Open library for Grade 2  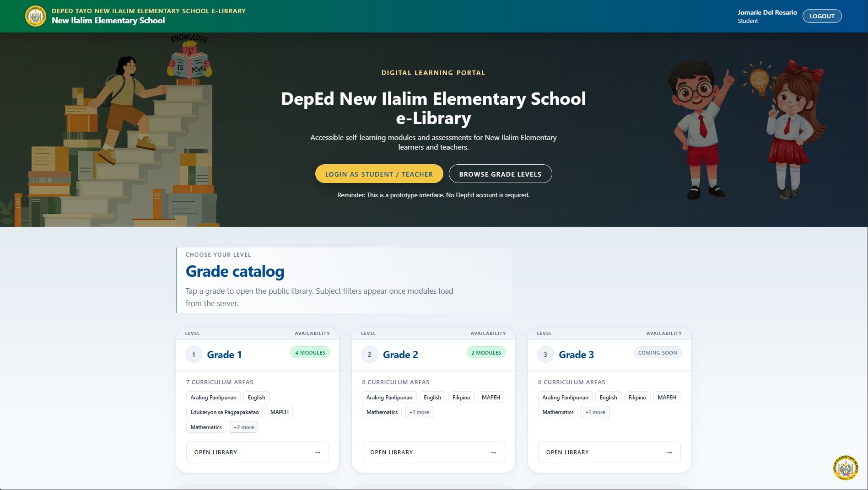(x=433, y=452)
